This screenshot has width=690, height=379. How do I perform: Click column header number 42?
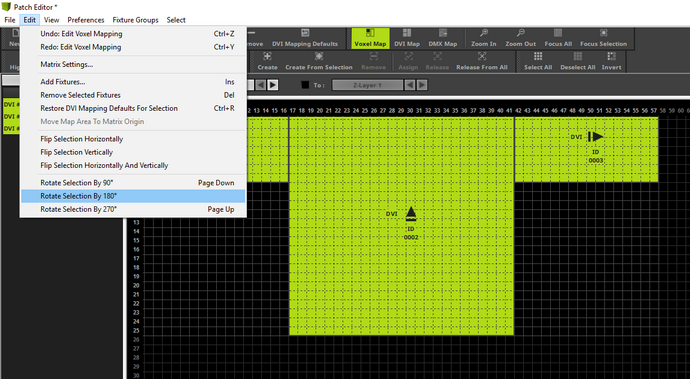[x=518, y=110]
